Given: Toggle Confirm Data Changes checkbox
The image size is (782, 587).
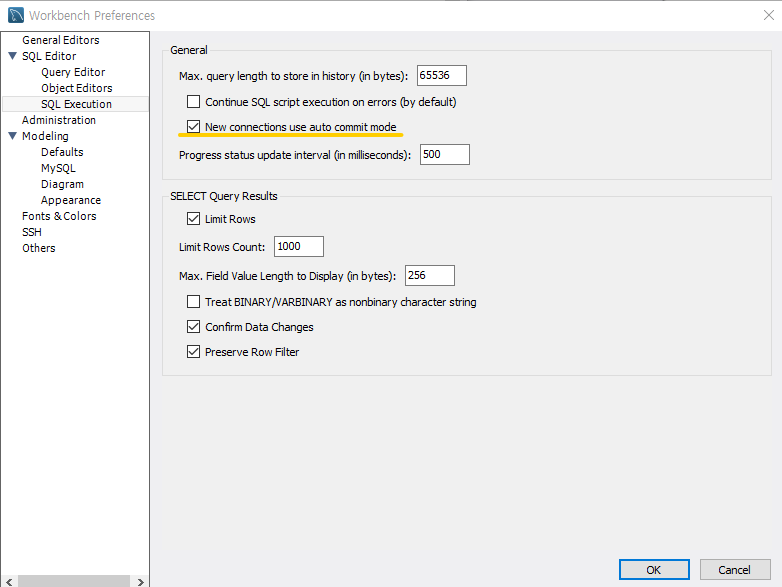Looking at the screenshot, I should tap(194, 327).
